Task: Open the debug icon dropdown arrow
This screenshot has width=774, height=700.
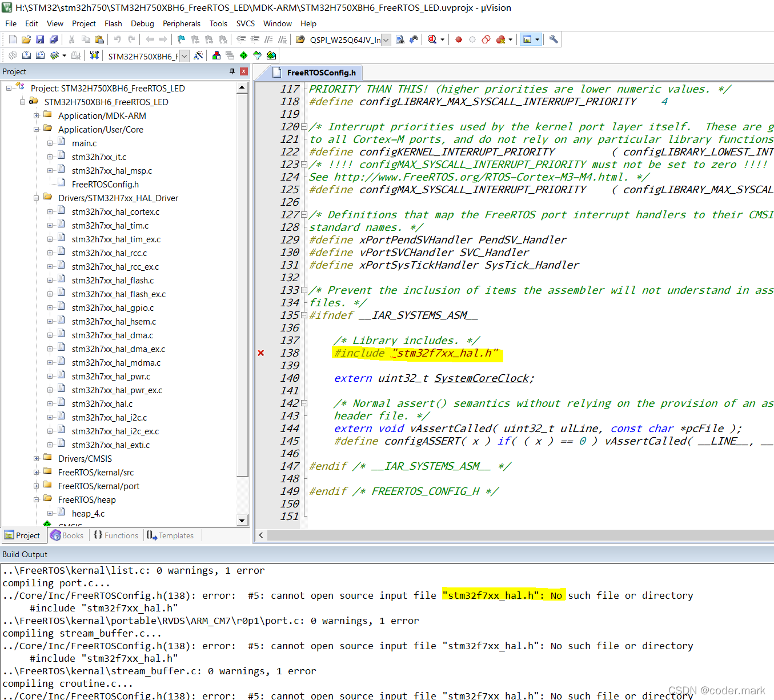Action: (x=442, y=39)
